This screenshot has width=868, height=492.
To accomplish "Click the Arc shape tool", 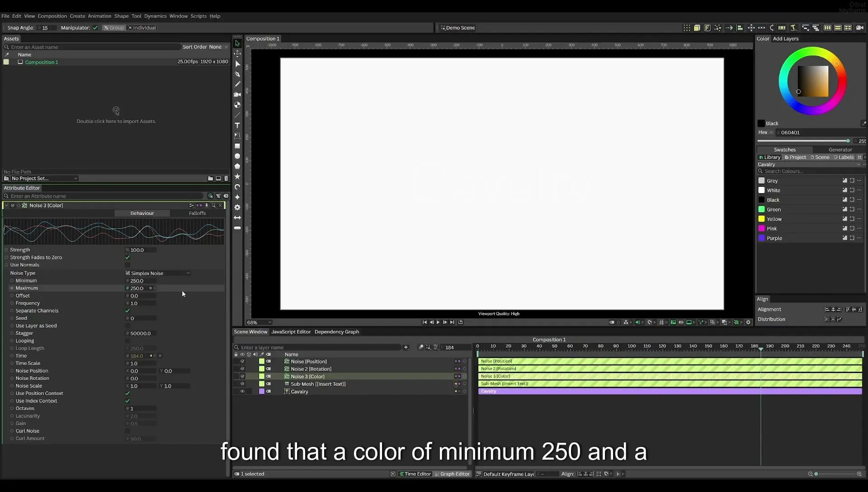I will tap(237, 187).
